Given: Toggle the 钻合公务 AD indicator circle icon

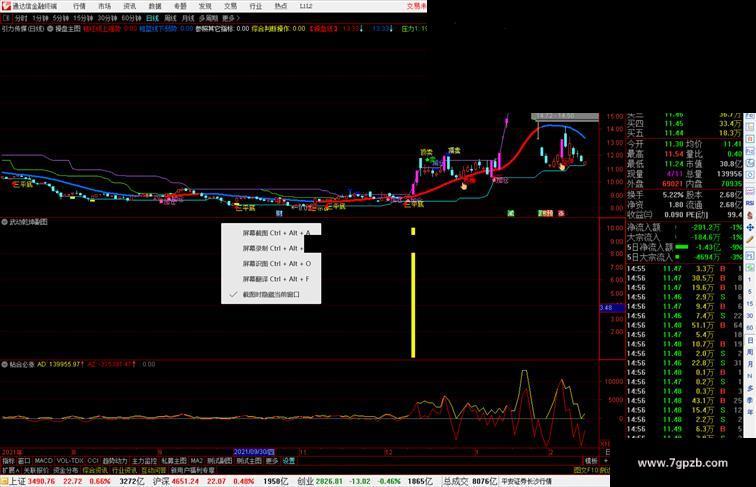Looking at the screenshot, I should (x=4, y=364).
